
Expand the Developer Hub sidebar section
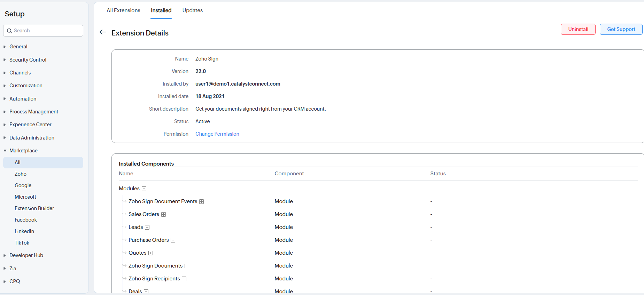(5, 255)
